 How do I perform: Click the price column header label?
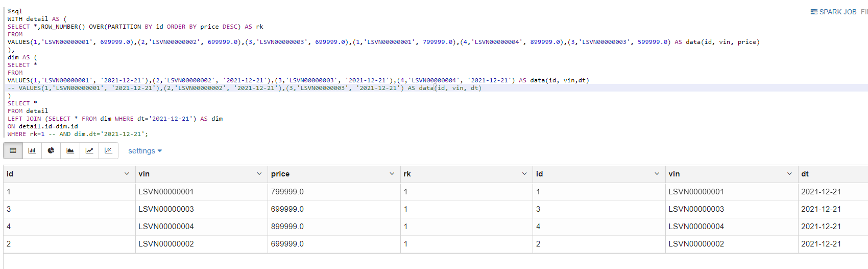(280, 174)
